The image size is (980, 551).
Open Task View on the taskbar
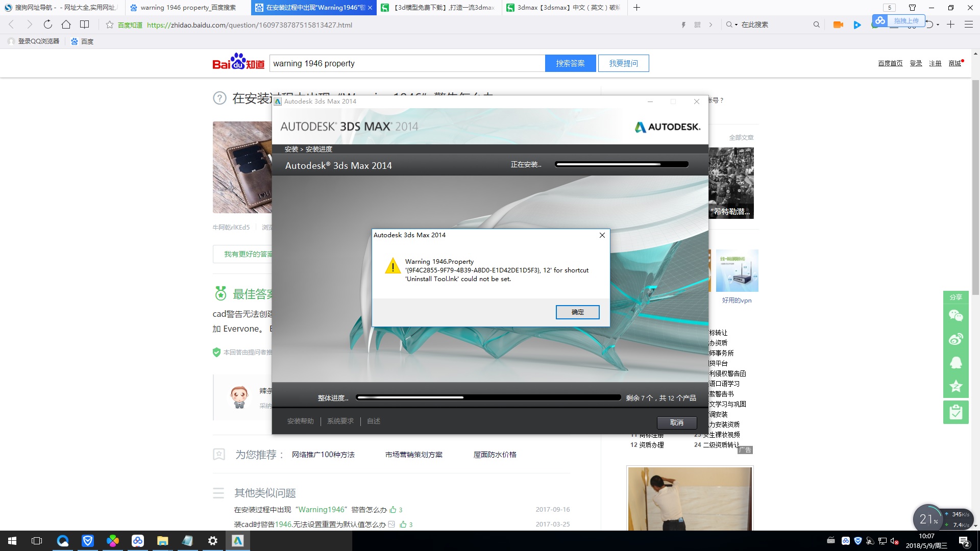37,541
